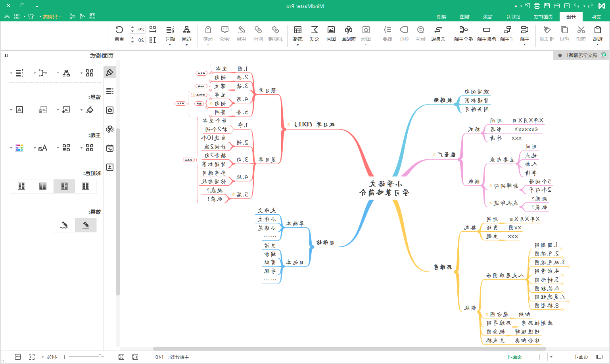Click the Hyperlink (超链接) icon

tap(275, 30)
